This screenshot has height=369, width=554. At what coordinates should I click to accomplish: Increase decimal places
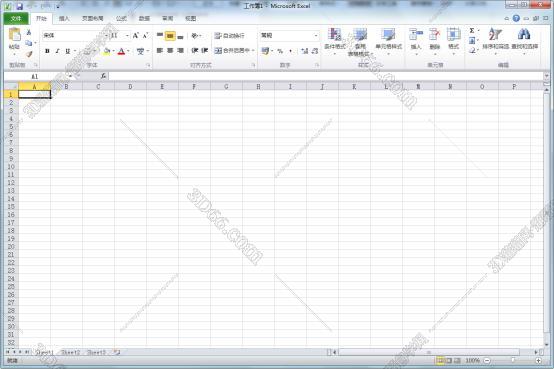pyautogui.click(x=305, y=51)
